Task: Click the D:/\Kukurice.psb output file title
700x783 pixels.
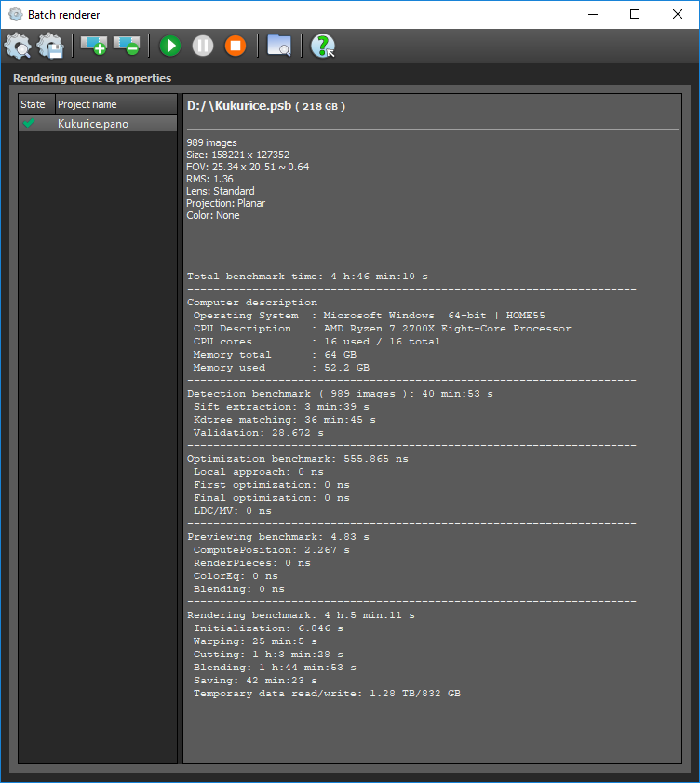Action: click(x=240, y=106)
